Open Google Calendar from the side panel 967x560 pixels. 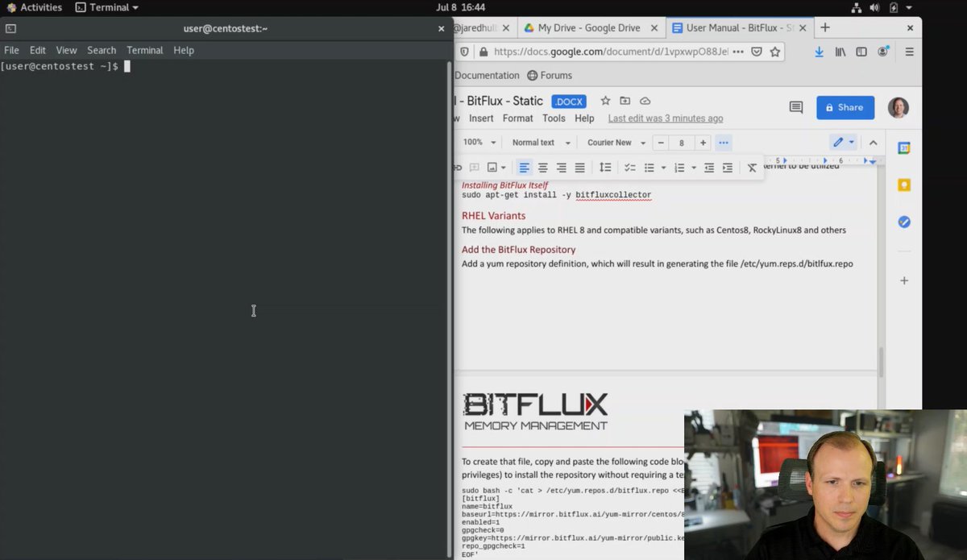coord(903,147)
